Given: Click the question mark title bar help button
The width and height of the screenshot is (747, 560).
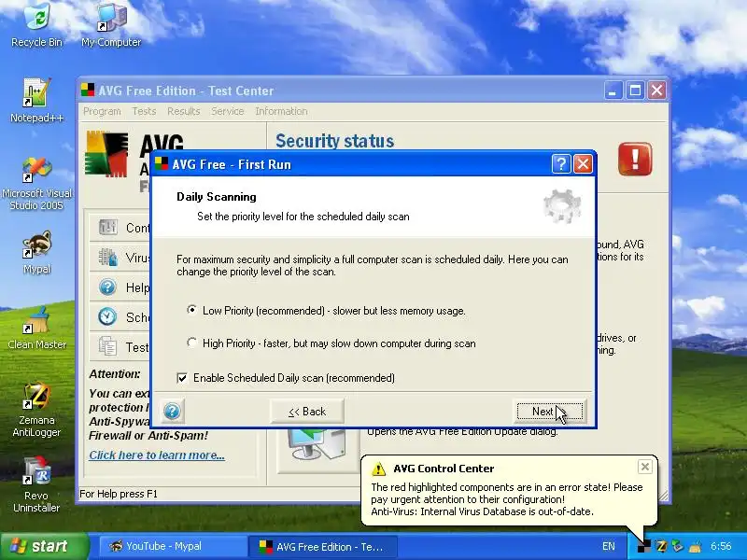Looking at the screenshot, I should click(561, 164).
